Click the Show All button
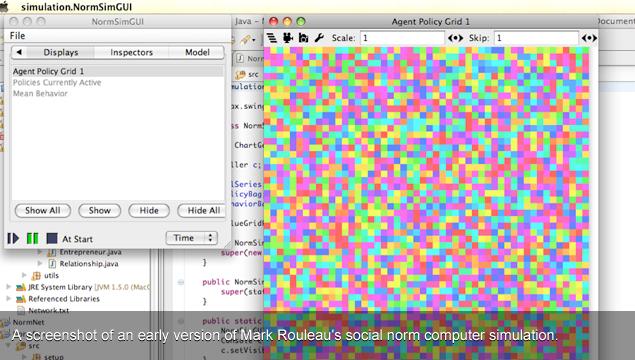The width and height of the screenshot is (635, 360). point(43,211)
